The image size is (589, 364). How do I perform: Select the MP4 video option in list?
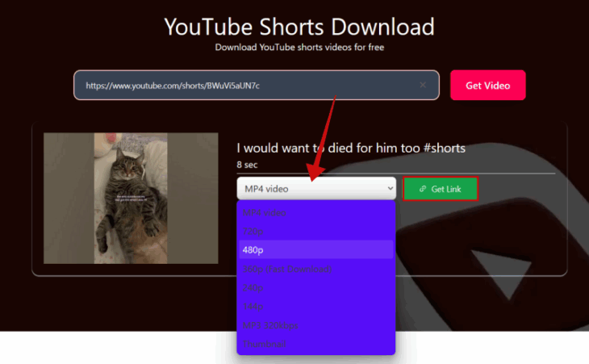pos(316,212)
